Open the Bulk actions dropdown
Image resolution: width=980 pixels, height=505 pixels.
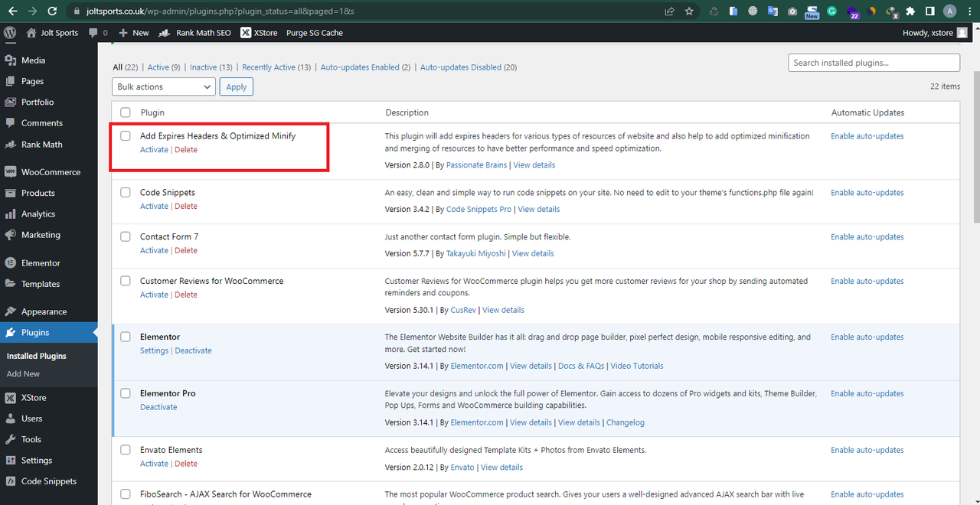coord(164,87)
